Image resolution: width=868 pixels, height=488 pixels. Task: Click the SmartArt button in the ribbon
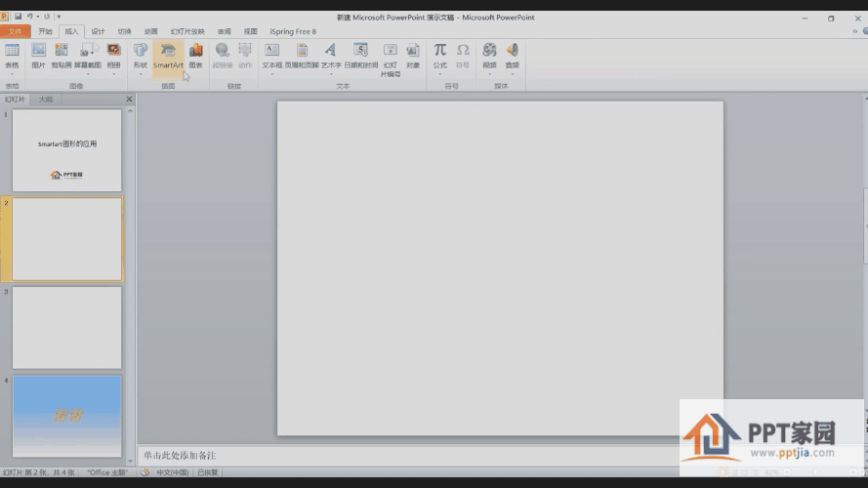point(168,56)
